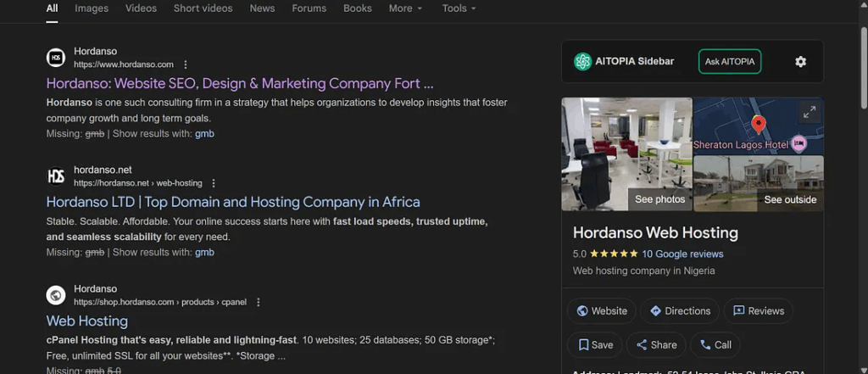Switch to the Short videos tab

[x=203, y=8]
